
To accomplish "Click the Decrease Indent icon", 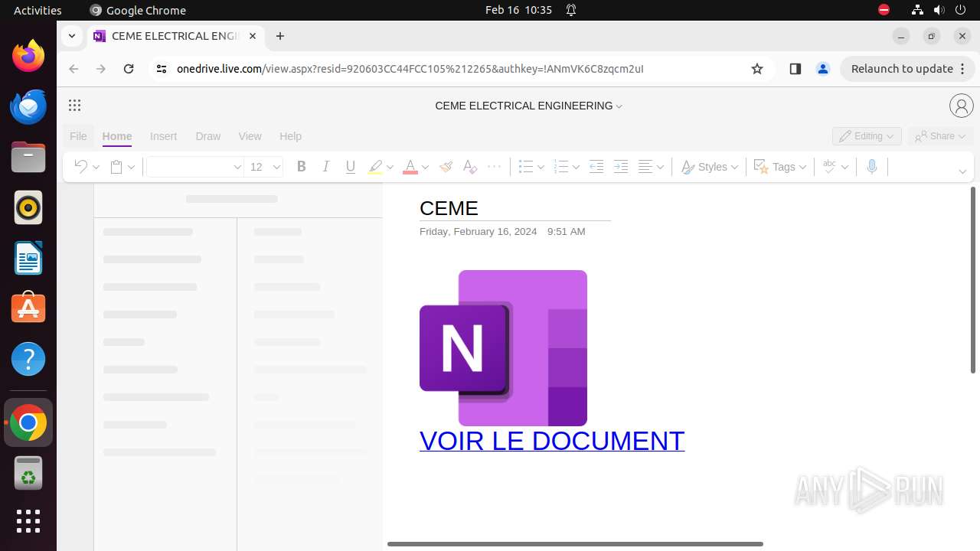I will click(596, 167).
